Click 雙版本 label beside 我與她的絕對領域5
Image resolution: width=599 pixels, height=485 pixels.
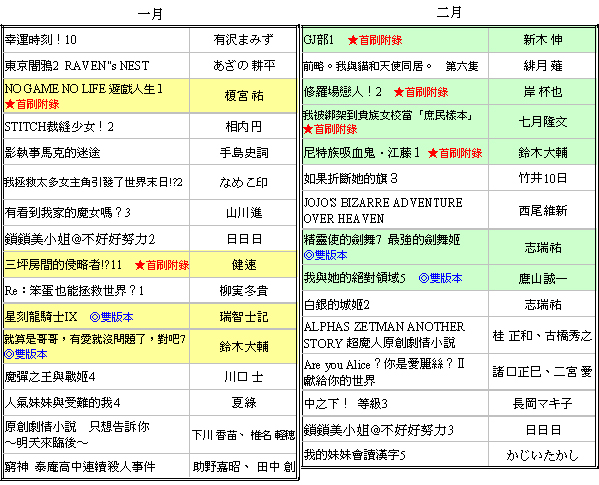[440, 278]
